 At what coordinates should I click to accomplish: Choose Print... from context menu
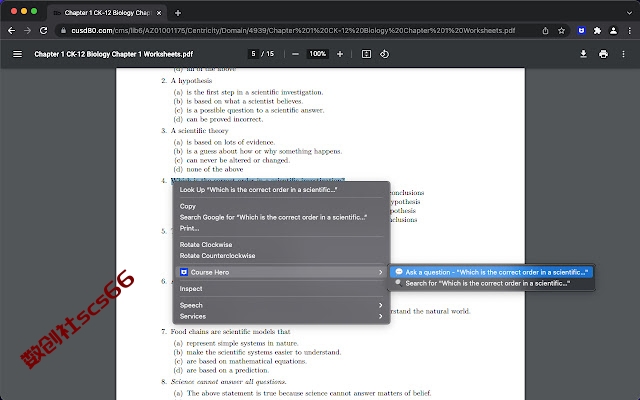coord(189,229)
